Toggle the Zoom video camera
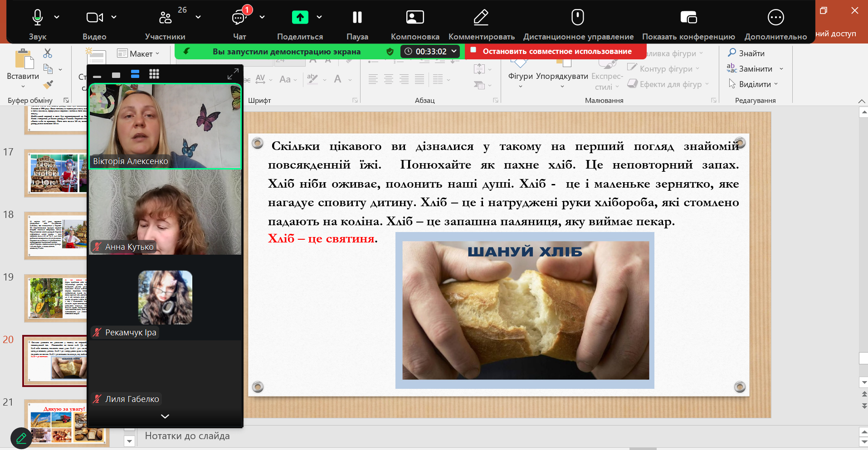Screen dimensions: 868x450 coord(94,18)
